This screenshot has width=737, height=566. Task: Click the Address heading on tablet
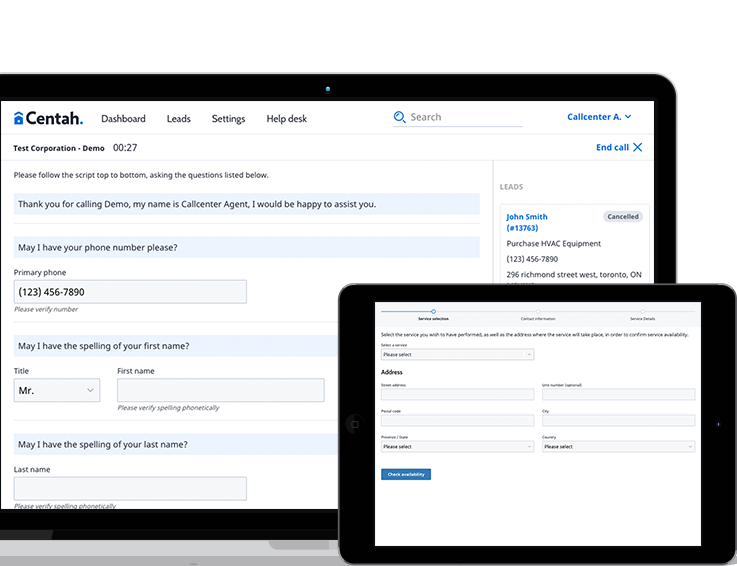click(x=392, y=372)
